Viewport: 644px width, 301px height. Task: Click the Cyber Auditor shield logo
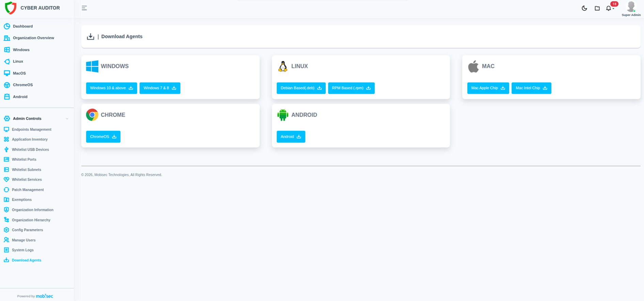tap(11, 8)
